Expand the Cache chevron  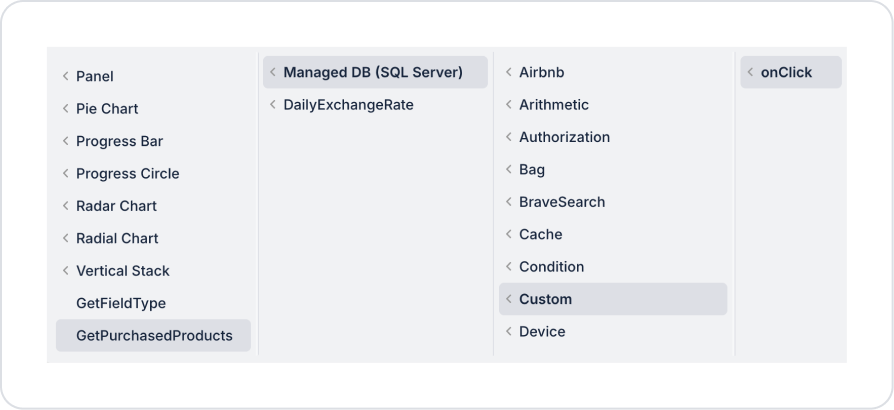tap(509, 234)
